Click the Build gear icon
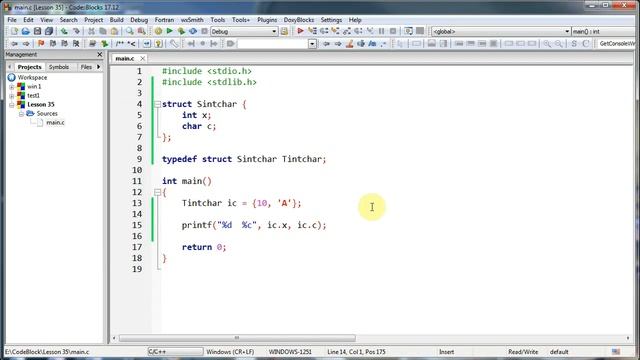The image size is (640, 360). pyautogui.click(x=158, y=31)
